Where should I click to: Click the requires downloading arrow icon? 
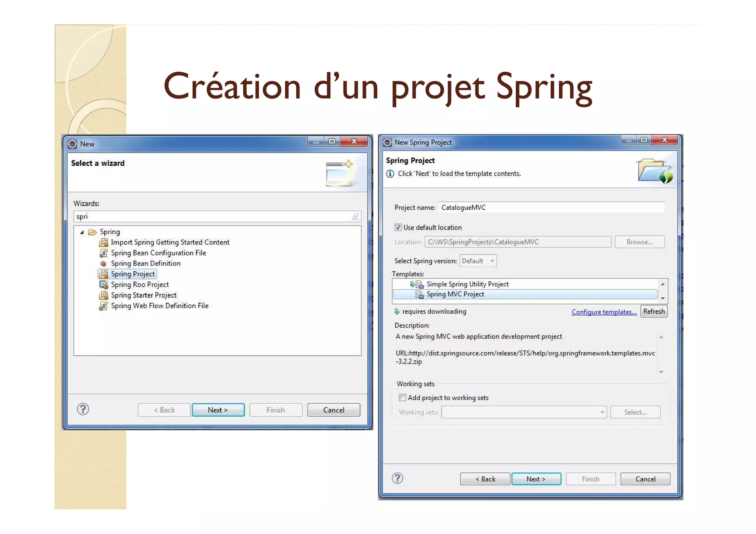[397, 311]
